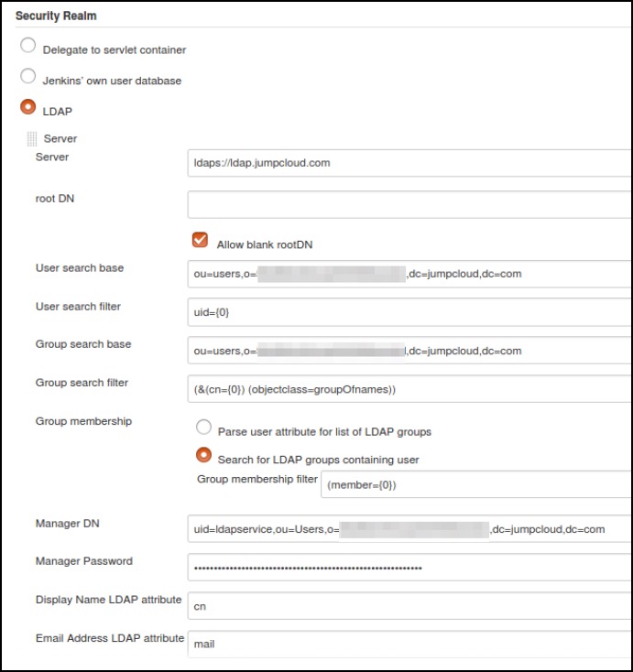Click the Email Address LDAP attribute field

click(409, 644)
